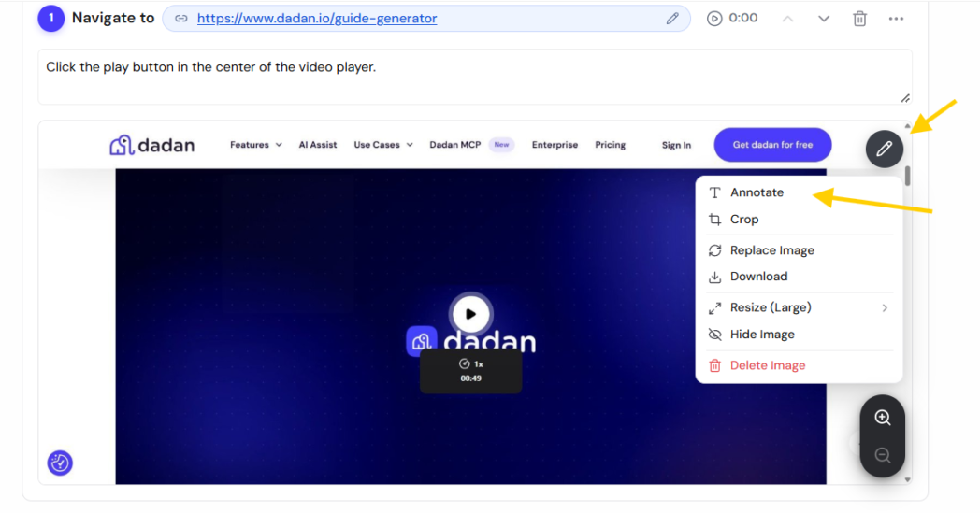Click the New badge beside Dadan MCP

(x=501, y=145)
